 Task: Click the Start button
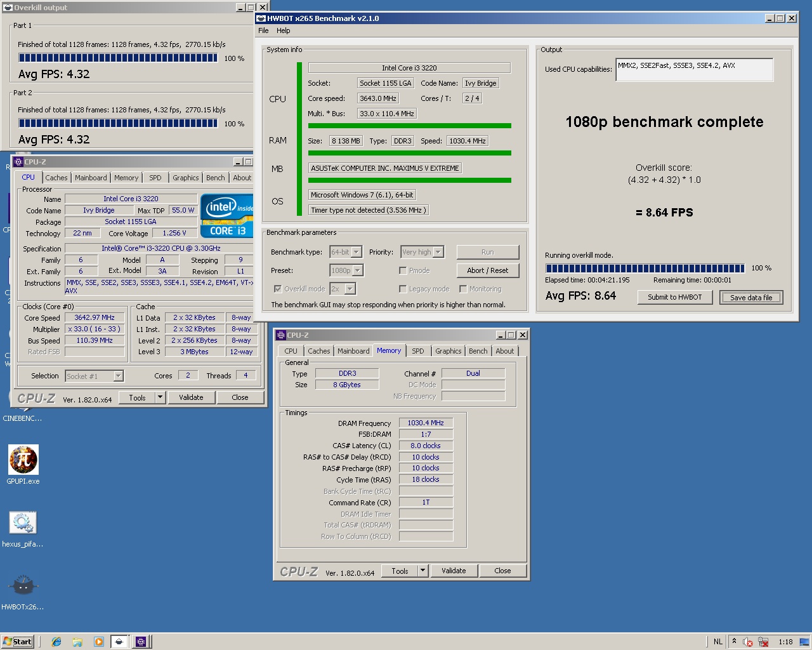click(17, 642)
